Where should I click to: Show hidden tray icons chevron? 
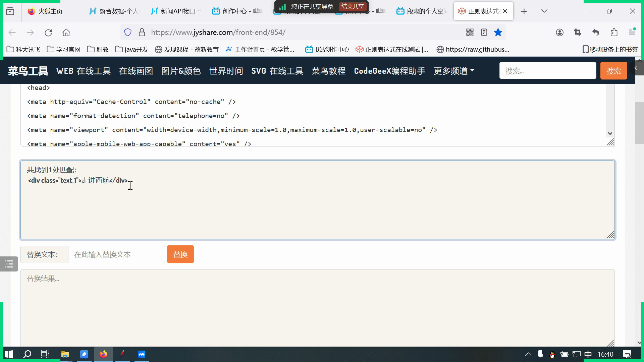click(x=528, y=354)
